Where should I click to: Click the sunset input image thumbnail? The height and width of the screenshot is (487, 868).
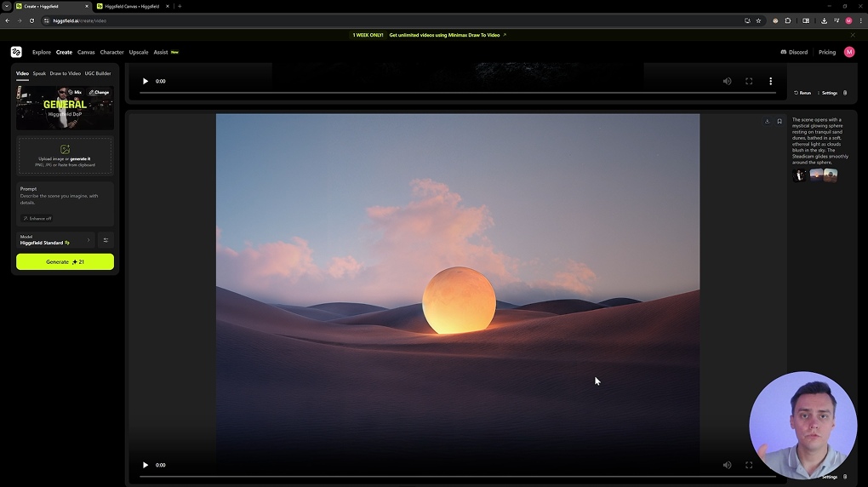(816, 175)
